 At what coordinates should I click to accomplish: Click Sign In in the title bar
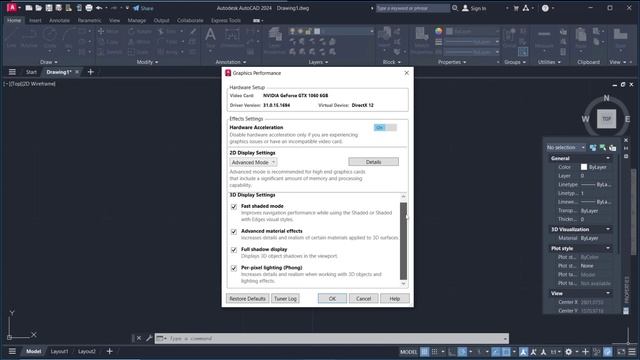474,8
